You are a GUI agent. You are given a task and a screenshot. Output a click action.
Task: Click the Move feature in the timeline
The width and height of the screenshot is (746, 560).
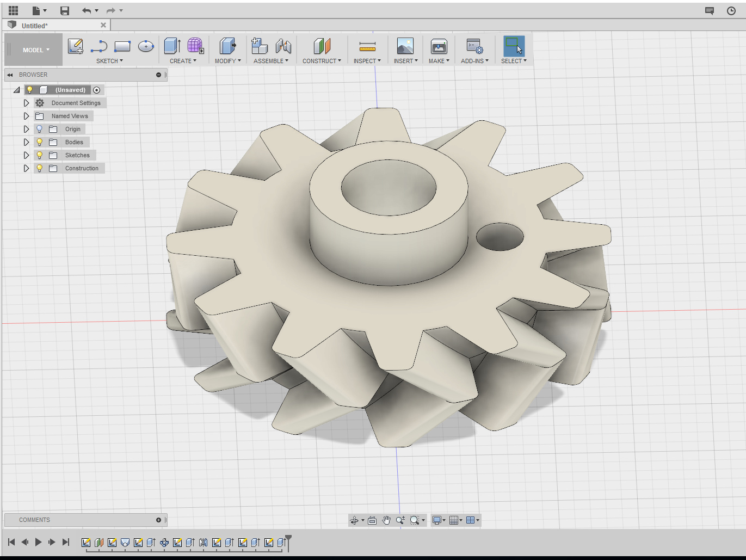pos(164,543)
